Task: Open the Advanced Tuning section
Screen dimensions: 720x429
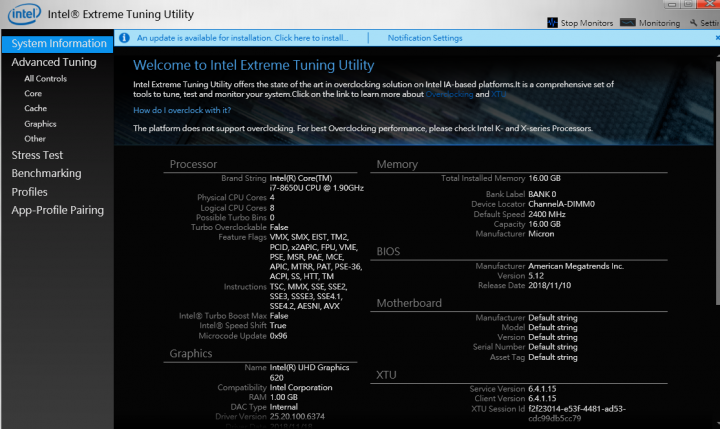Action: click(x=54, y=62)
